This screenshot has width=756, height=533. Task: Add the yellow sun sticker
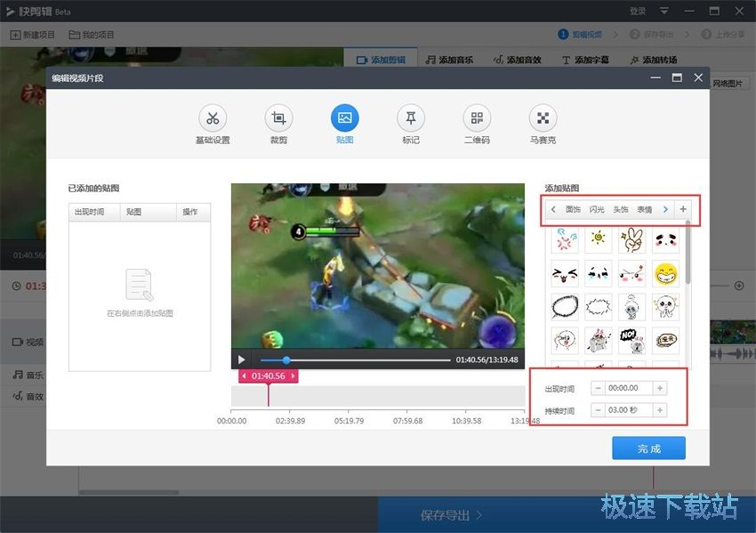tap(599, 239)
